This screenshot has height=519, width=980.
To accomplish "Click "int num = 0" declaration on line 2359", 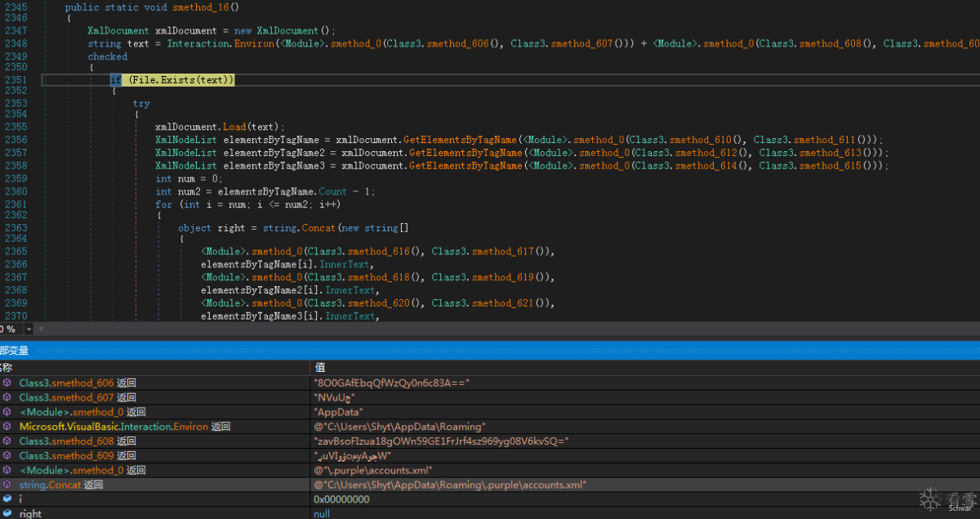I will 189,179.
